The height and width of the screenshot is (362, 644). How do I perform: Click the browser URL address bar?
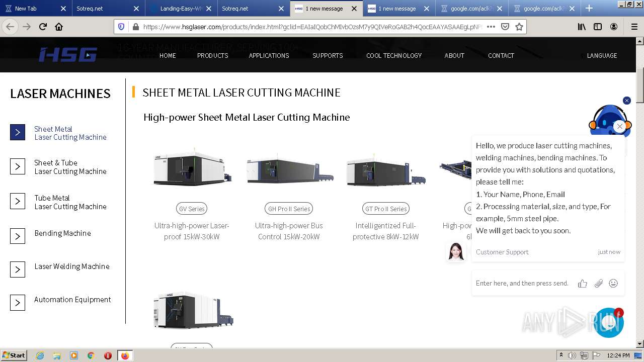point(312,27)
